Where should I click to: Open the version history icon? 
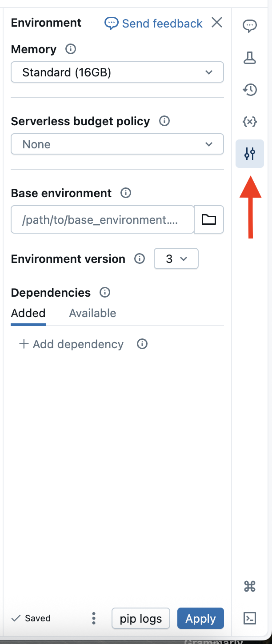tap(249, 90)
